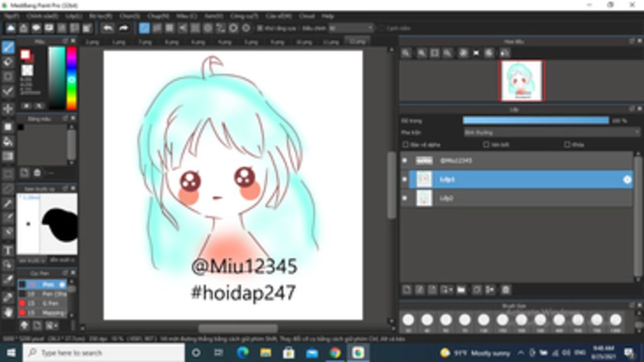
Task: Enable the parallel lines snap guide
Action: [157, 28]
